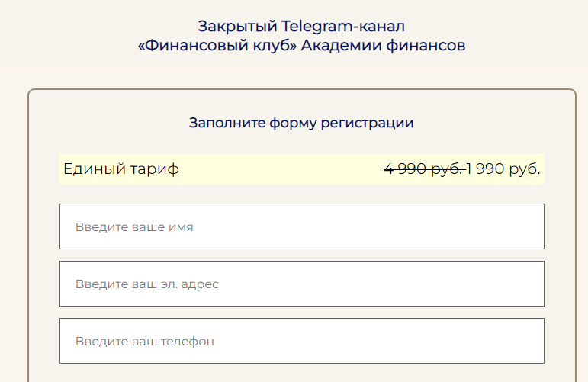
Task: Focus the email address input field
Action: click(301, 284)
